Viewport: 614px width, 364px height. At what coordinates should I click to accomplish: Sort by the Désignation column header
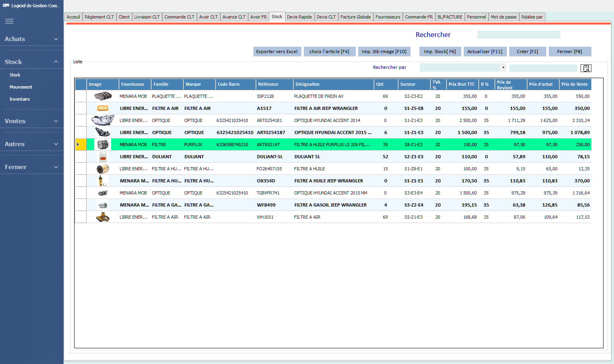334,84
